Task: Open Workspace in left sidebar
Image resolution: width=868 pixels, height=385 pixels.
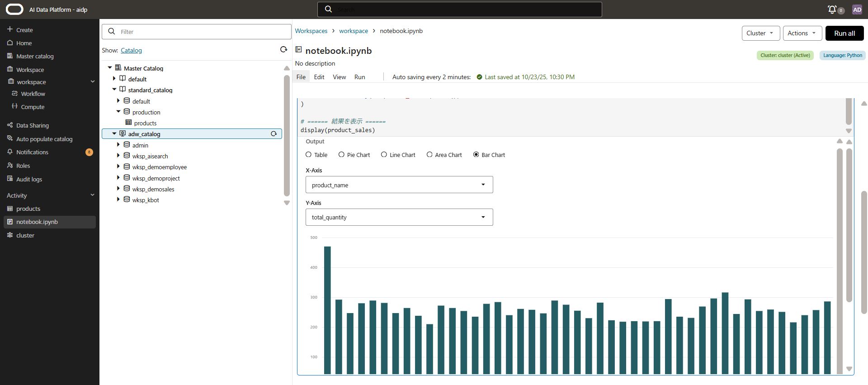Action: [x=30, y=70]
